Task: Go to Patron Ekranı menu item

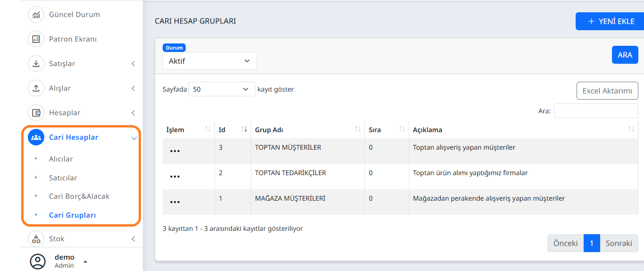Action: pos(73,39)
